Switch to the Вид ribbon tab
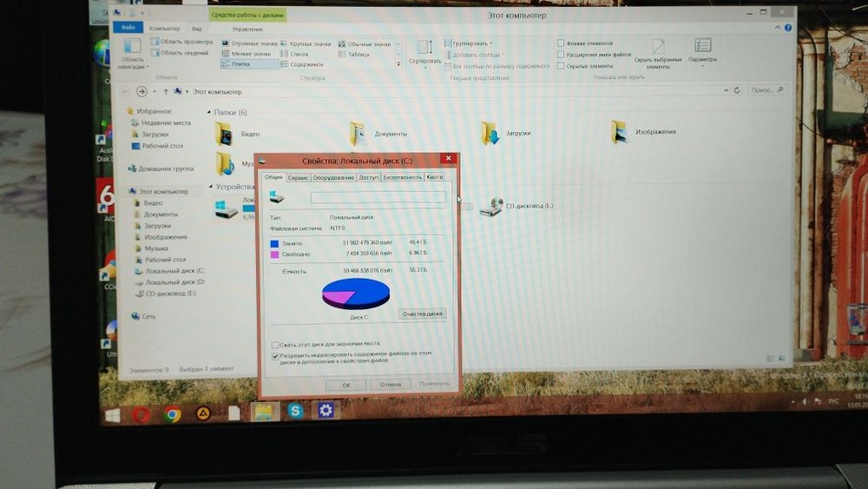This screenshot has width=868, height=489. coord(196,29)
